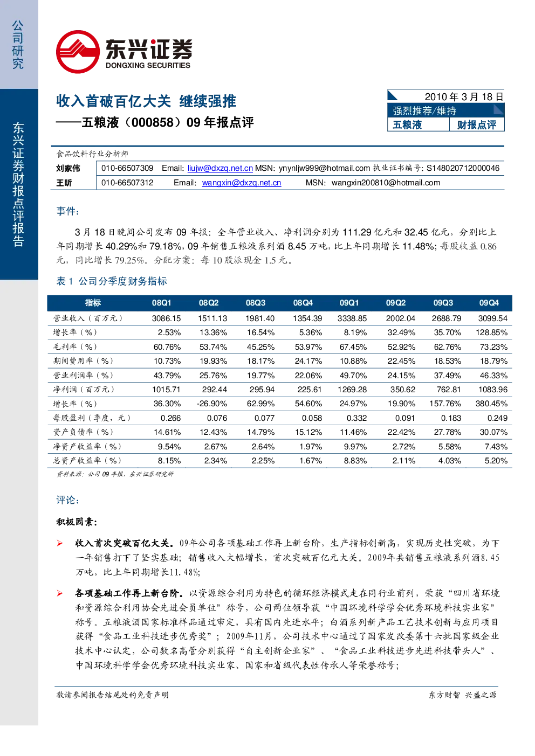Click net profit value 1269.28

(352, 390)
